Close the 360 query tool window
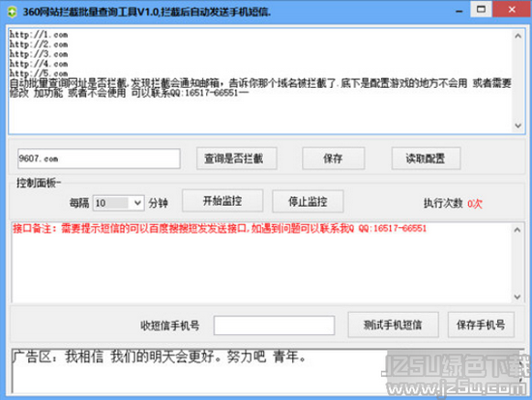 (512, 10)
